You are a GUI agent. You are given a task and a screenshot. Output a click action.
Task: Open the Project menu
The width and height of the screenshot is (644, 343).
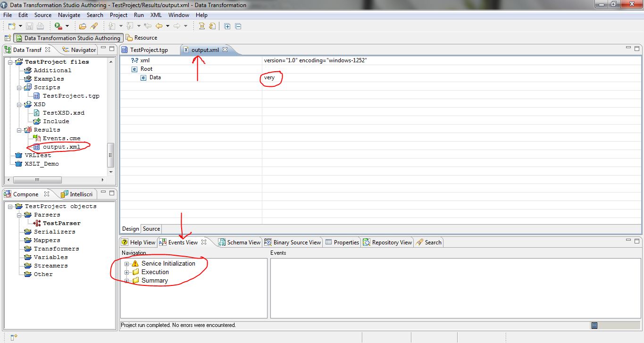(118, 15)
